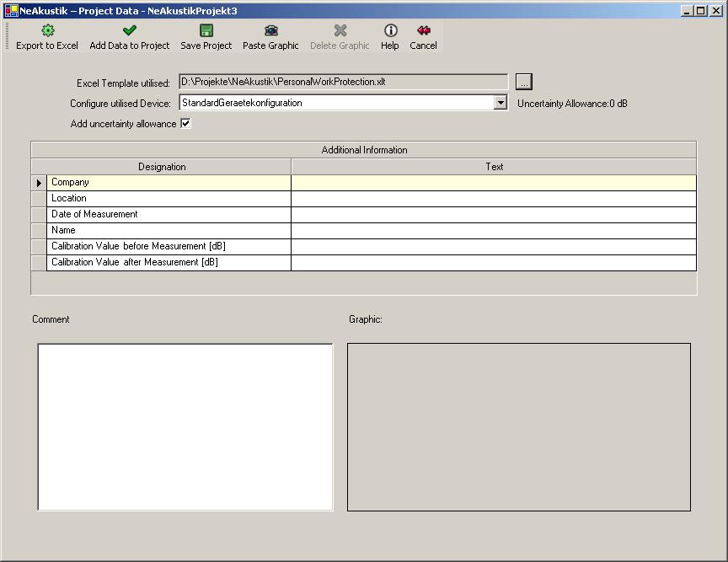Screen dimensions: 728x562
Task: Click the Cancel arrow icon
Action: [423, 31]
